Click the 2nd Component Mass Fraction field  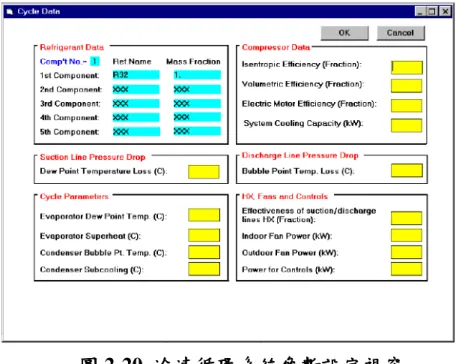tap(197, 89)
